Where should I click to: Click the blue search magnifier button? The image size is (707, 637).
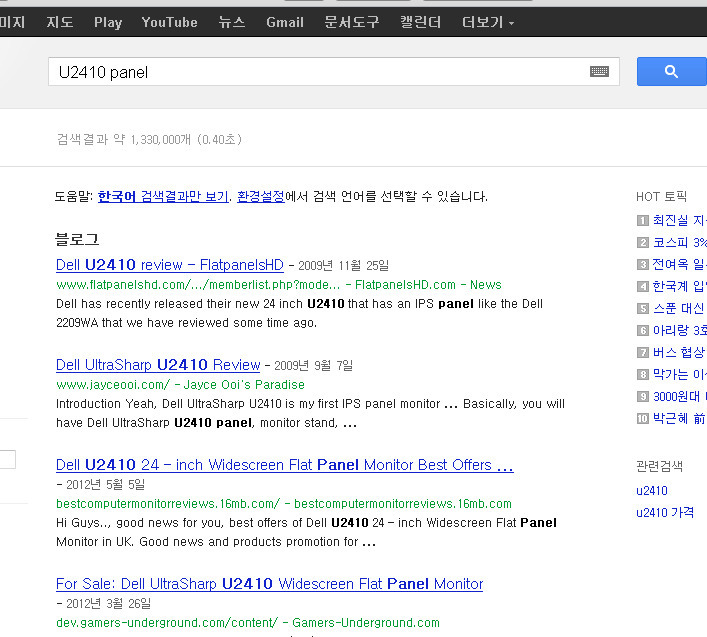pos(671,71)
